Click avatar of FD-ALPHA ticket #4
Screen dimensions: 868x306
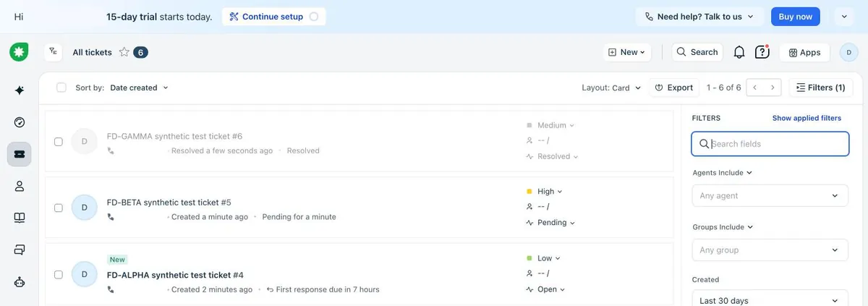pos(84,274)
